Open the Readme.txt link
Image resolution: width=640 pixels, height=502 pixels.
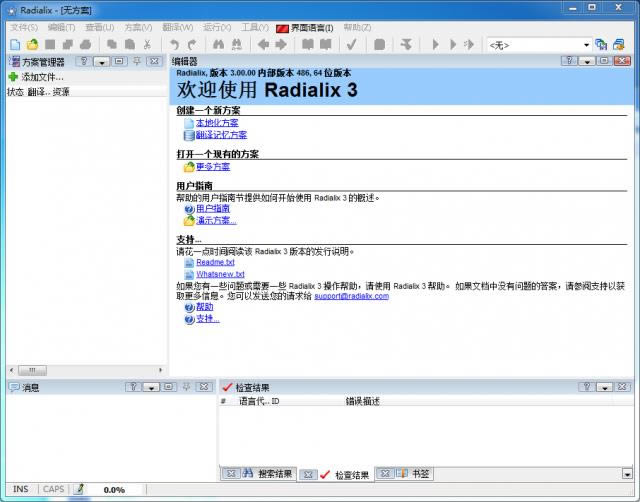click(214, 262)
